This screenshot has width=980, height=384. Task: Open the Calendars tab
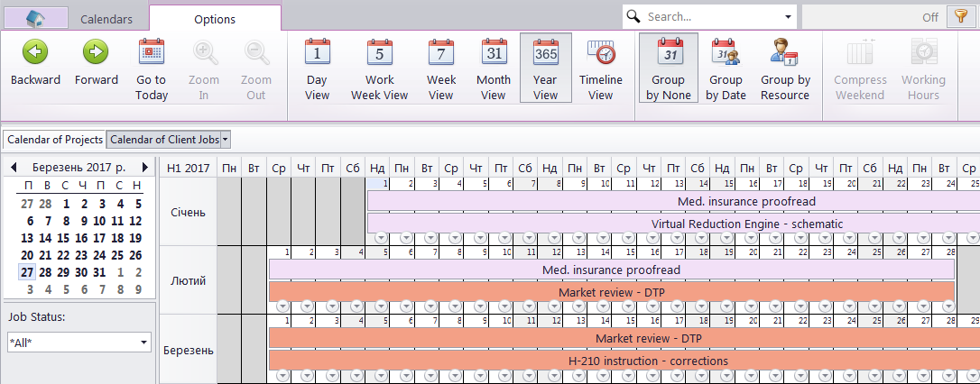106,19
